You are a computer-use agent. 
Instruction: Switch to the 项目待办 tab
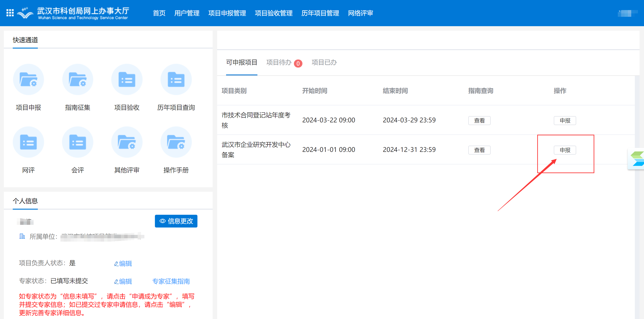tap(279, 62)
